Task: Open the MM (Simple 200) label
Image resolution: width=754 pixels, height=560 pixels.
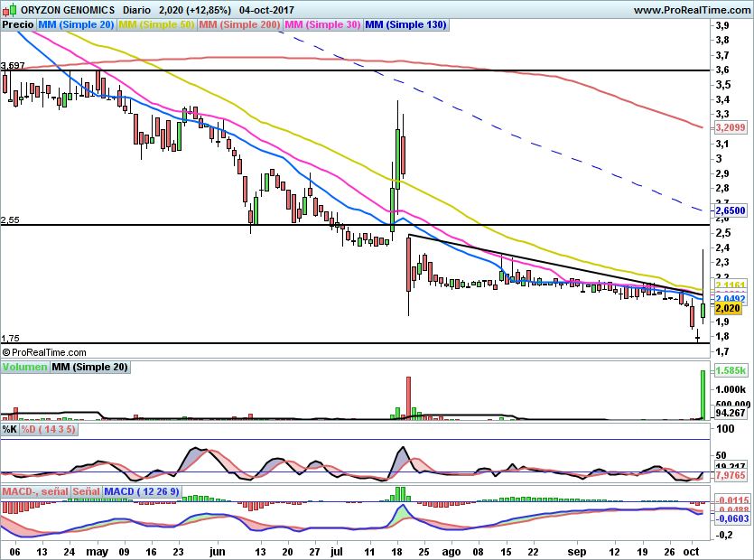Action: [x=239, y=24]
